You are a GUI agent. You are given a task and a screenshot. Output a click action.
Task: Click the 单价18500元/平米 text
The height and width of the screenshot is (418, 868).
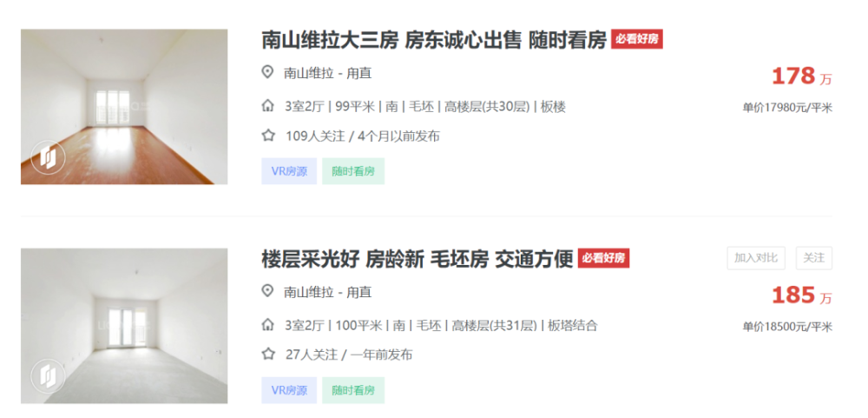click(787, 327)
